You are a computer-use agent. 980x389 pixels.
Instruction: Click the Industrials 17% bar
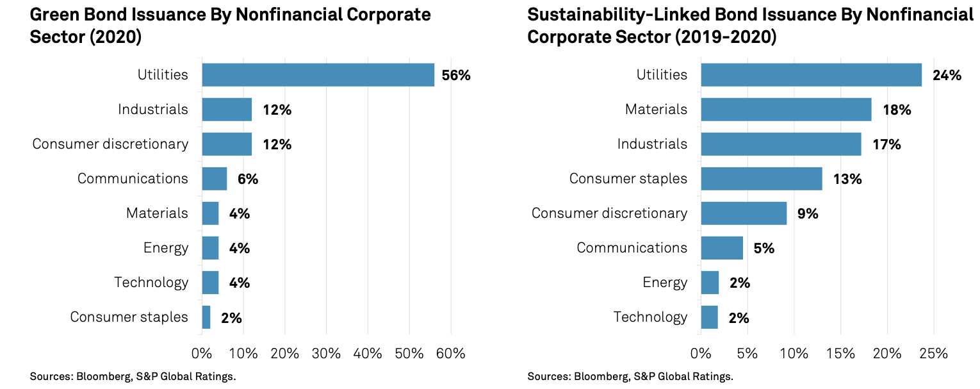tap(781, 144)
